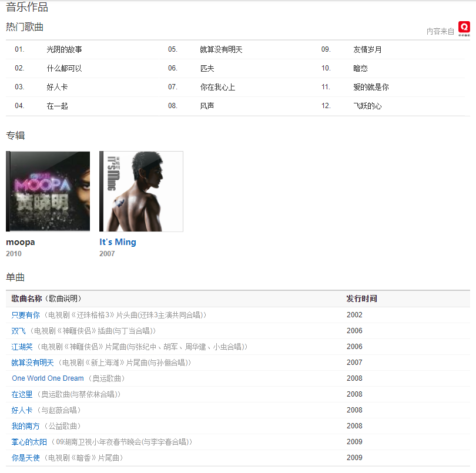Screen dimensions: 476x473
Task: Click the hot song 匹夫
Action: (x=207, y=68)
